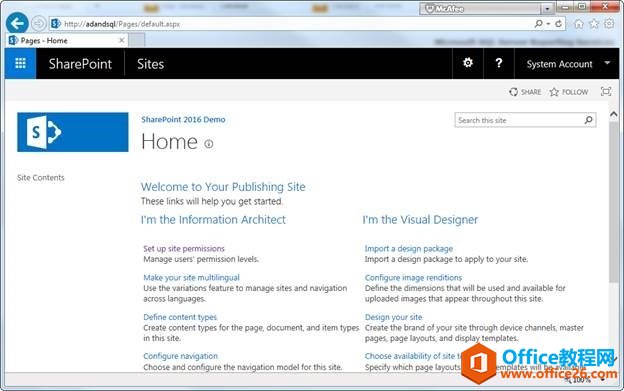Viewport: 624px width, 391px height.
Task: Open SharePoint 2016 Demo link
Action: pyautogui.click(x=183, y=119)
